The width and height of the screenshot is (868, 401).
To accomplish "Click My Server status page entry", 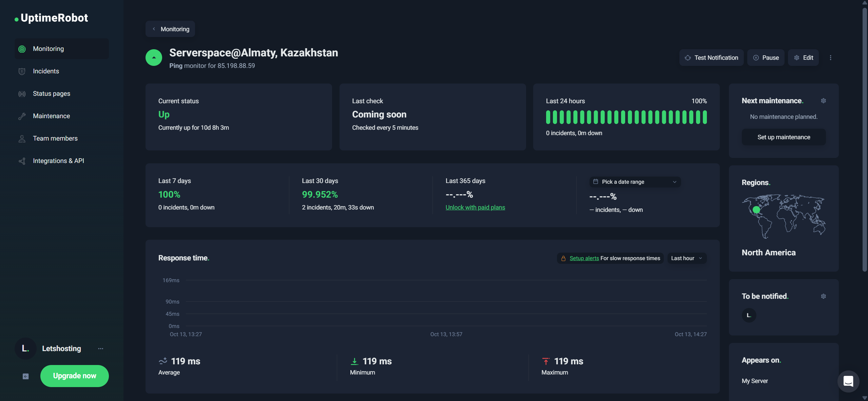I will coord(755,381).
